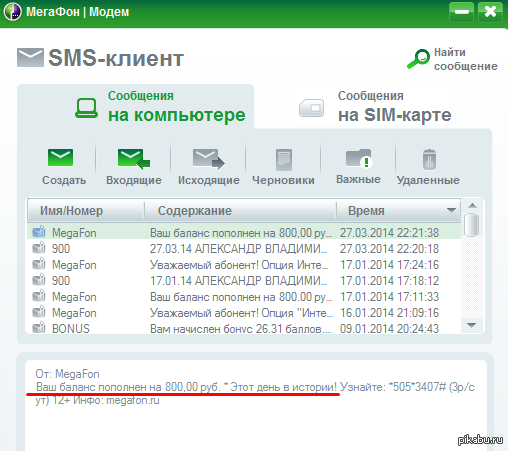
Task: Click the MegaFon logo in title bar
Action: (x=13, y=12)
